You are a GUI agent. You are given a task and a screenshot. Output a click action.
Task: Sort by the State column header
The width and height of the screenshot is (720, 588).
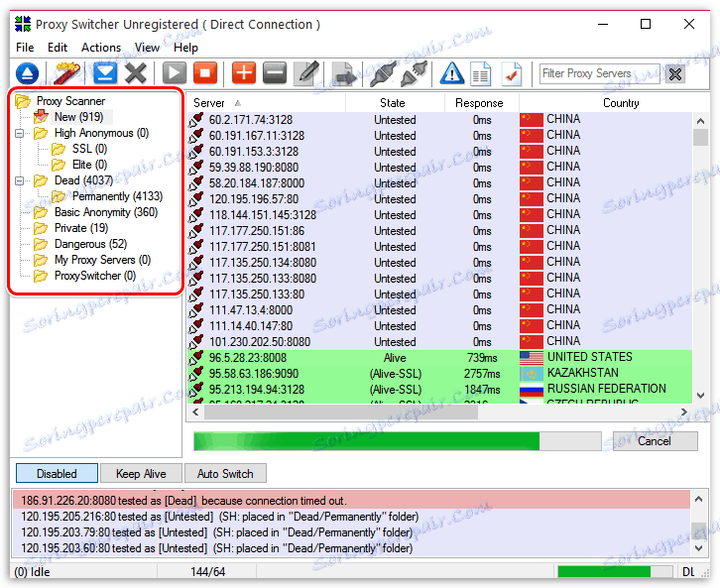tap(395, 103)
